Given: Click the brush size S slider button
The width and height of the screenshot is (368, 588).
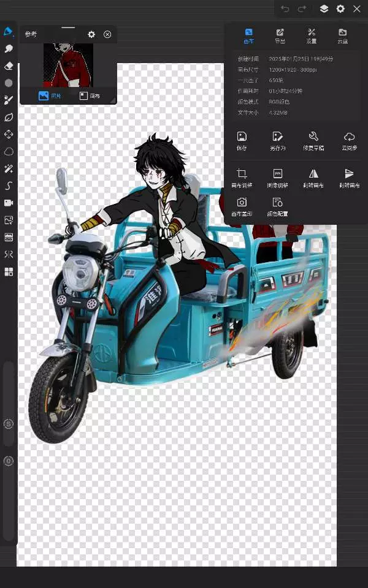Looking at the screenshot, I should [x=9, y=424].
